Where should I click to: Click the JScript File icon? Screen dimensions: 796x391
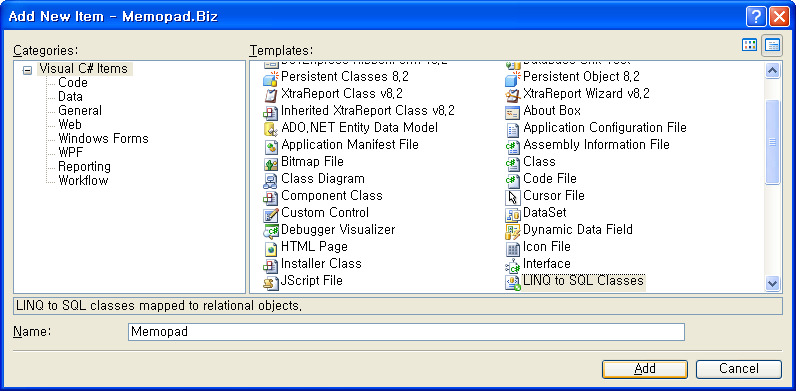pos(271,282)
